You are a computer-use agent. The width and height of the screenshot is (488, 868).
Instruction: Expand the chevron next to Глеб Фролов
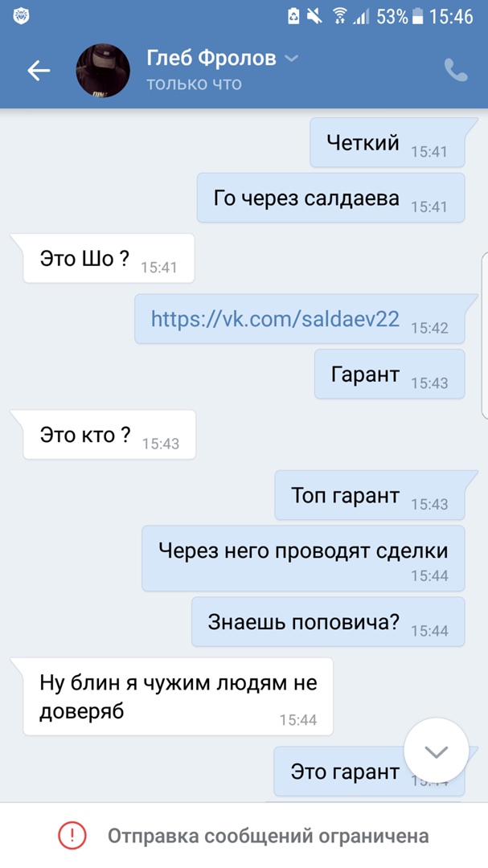(x=291, y=58)
